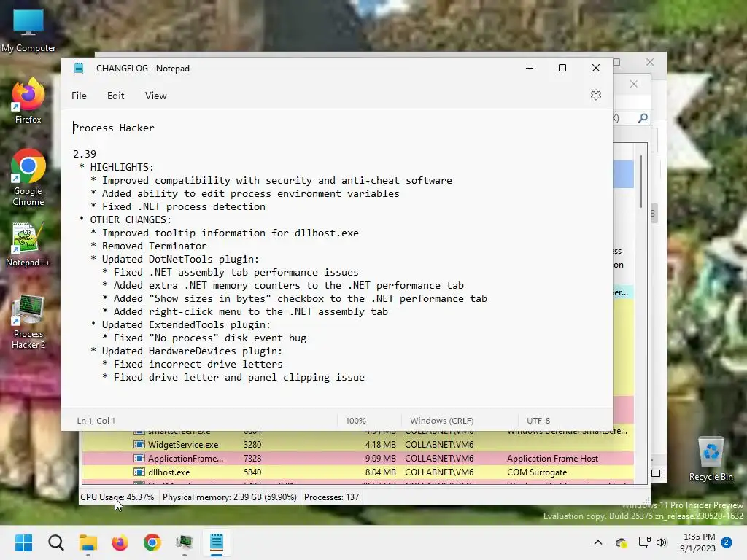Open the cloud sync tray icon
This screenshot has width=747, height=560.
(x=621, y=542)
